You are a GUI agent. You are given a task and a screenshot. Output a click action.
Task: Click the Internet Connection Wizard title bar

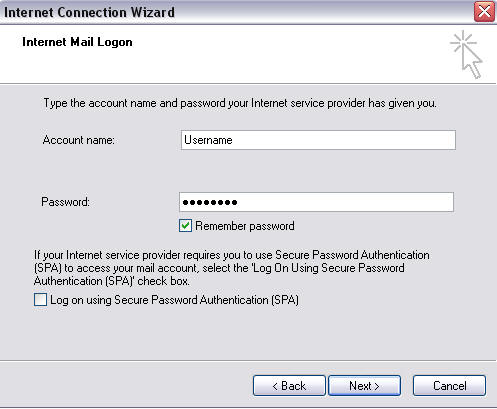tap(233, 12)
